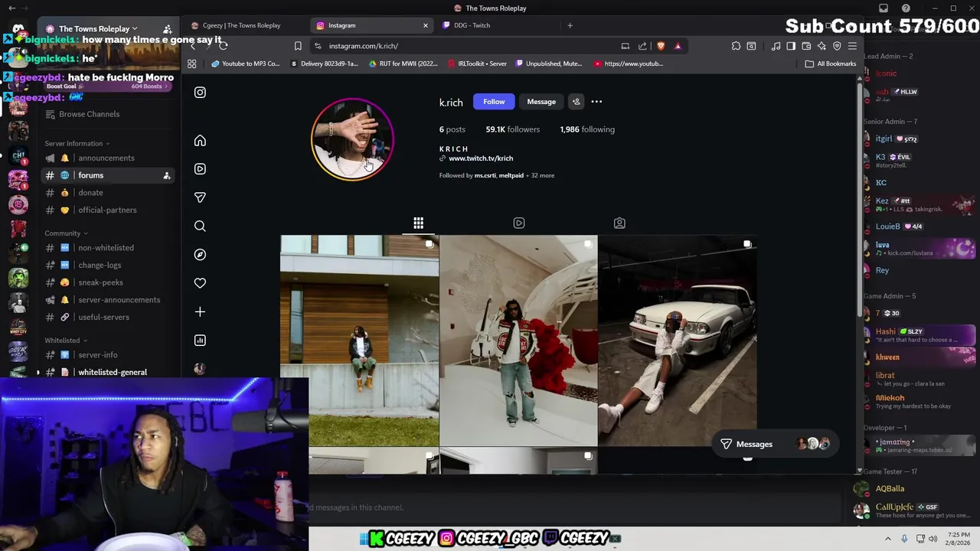Viewport: 980px width, 551px height.
Task: Open browser extensions puzzle icon
Action: pos(736,46)
